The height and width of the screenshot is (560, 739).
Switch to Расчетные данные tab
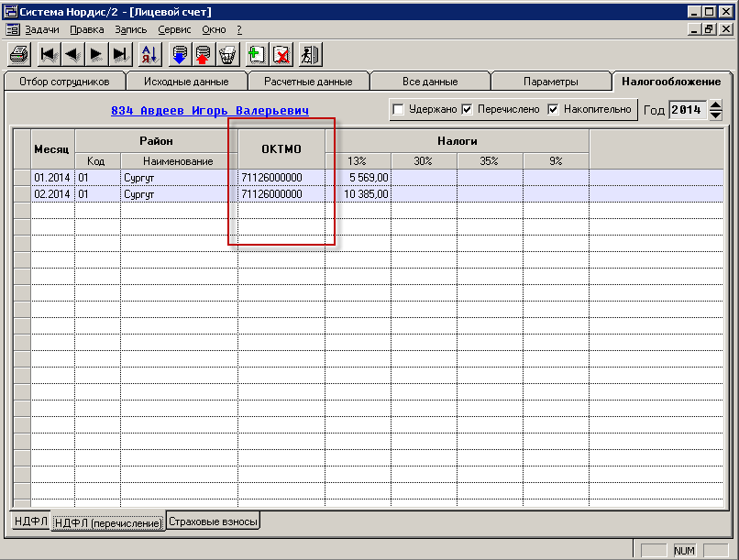(x=308, y=82)
